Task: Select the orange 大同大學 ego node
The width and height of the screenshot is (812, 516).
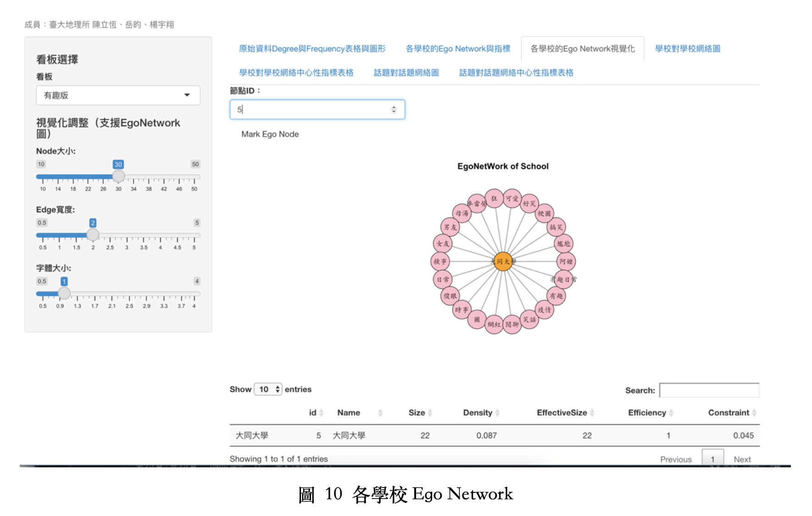Action: [x=503, y=261]
